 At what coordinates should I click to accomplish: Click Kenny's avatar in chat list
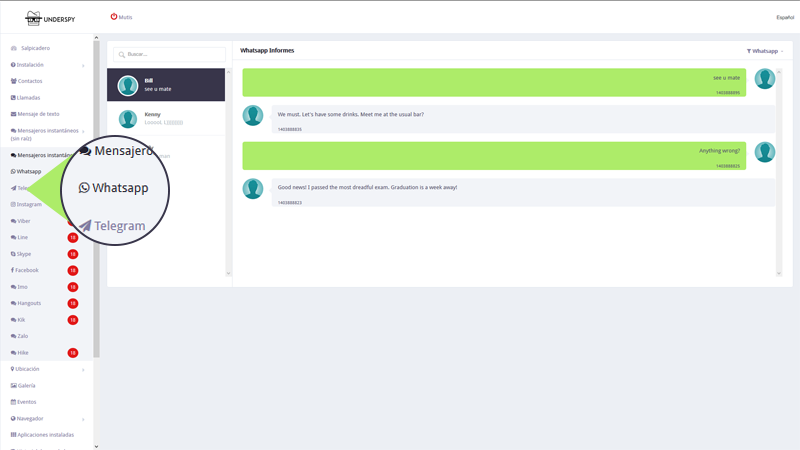pyautogui.click(x=128, y=119)
